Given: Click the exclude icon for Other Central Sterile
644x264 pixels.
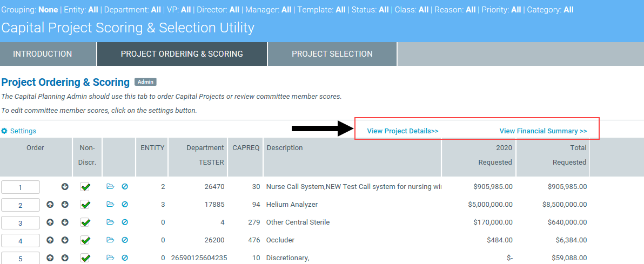Looking at the screenshot, I should tap(125, 222).
